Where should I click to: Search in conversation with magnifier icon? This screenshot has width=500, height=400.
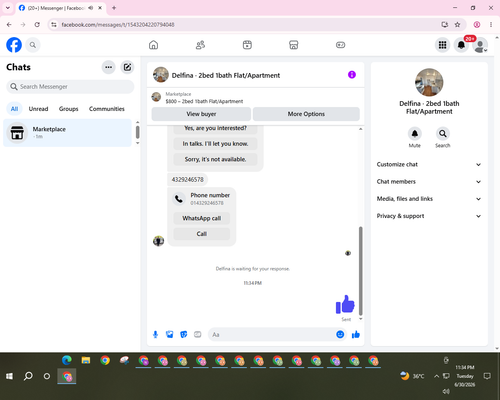[443, 134]
